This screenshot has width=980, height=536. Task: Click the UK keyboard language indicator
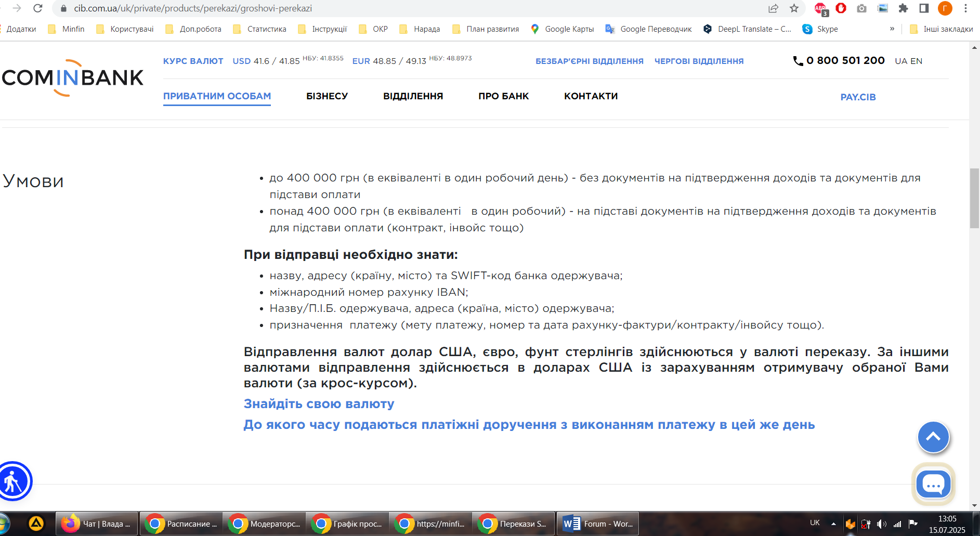coord(815,523)
